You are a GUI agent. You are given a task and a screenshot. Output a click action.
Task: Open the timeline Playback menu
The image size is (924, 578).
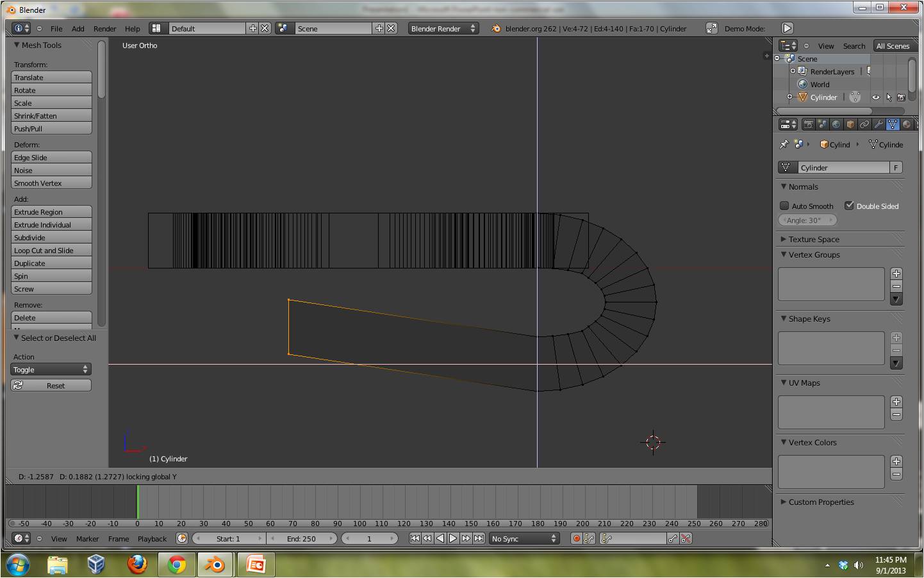click(x=152, y=539)
